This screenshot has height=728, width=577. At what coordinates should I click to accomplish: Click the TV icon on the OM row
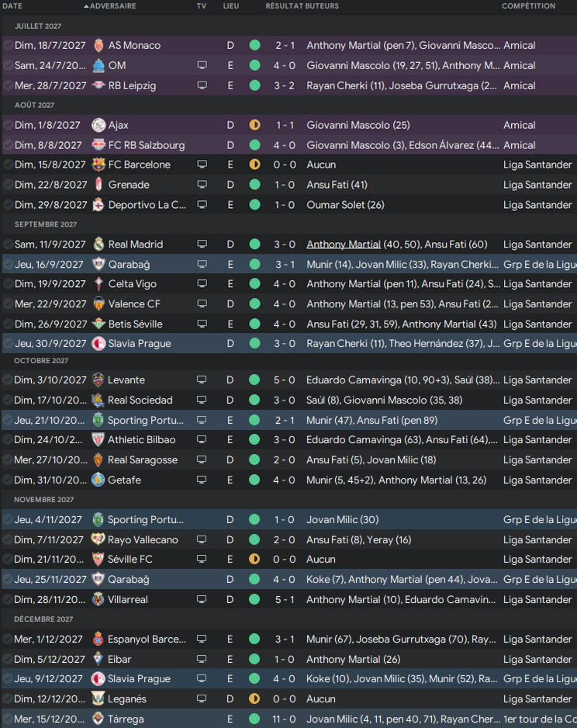click(202, 65)
